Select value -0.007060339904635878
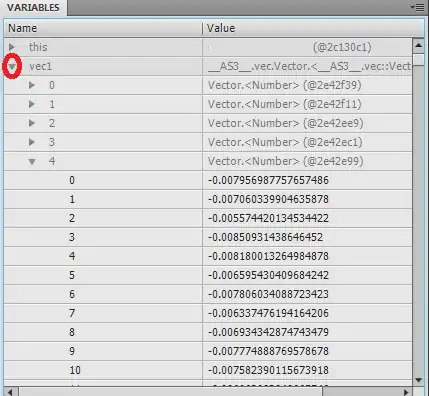The width and height of the screenshot is (429, 396). (x=268, y=199)
